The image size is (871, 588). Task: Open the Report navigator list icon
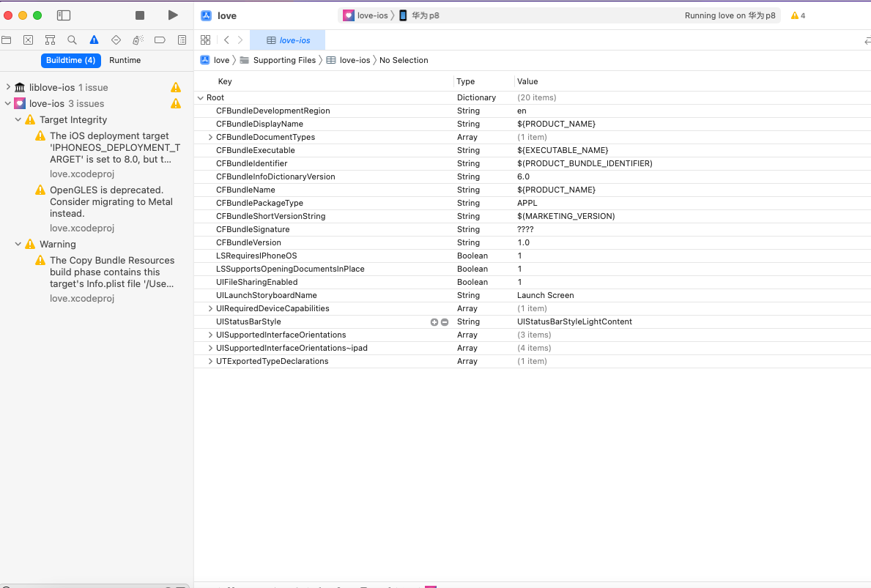pos(182,40)
